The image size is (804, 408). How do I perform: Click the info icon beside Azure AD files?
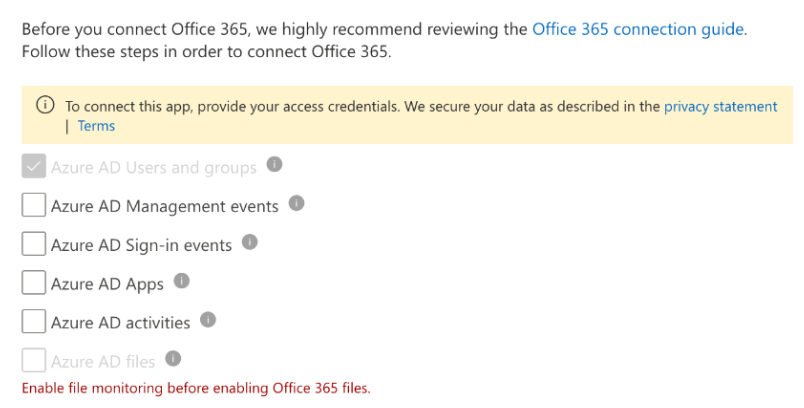(173, 358)
